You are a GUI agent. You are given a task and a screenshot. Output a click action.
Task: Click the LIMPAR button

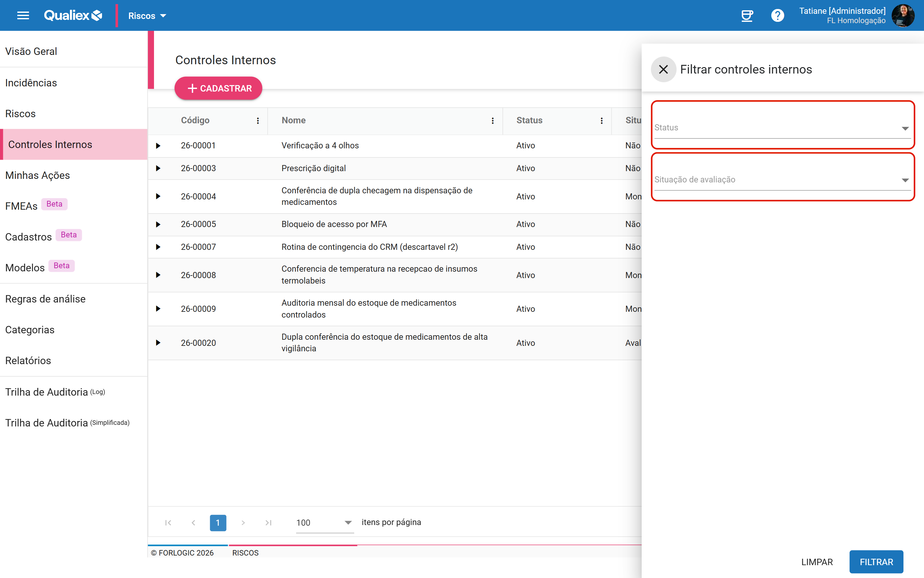point(817,562)
